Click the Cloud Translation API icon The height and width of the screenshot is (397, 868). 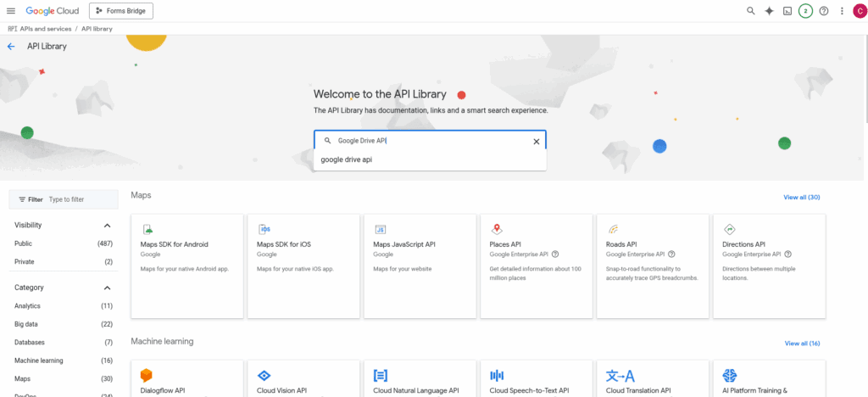click(x=620, y=376)
